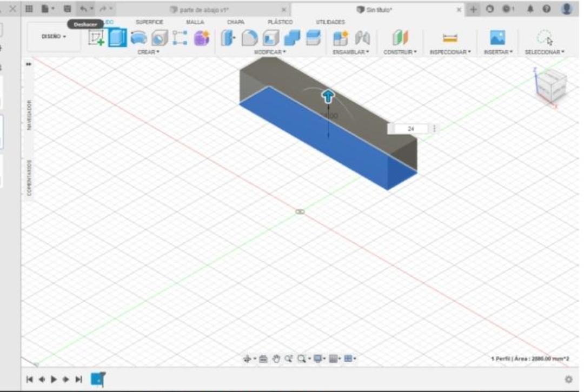Select the Zoom tool
Image resolution: width=584 pixels, height=392 pixels.
[x=288, y=358]
